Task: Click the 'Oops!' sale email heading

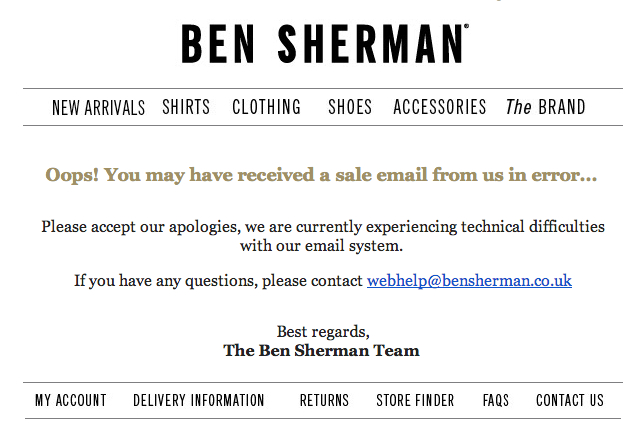Action: (x=321, y=176)
